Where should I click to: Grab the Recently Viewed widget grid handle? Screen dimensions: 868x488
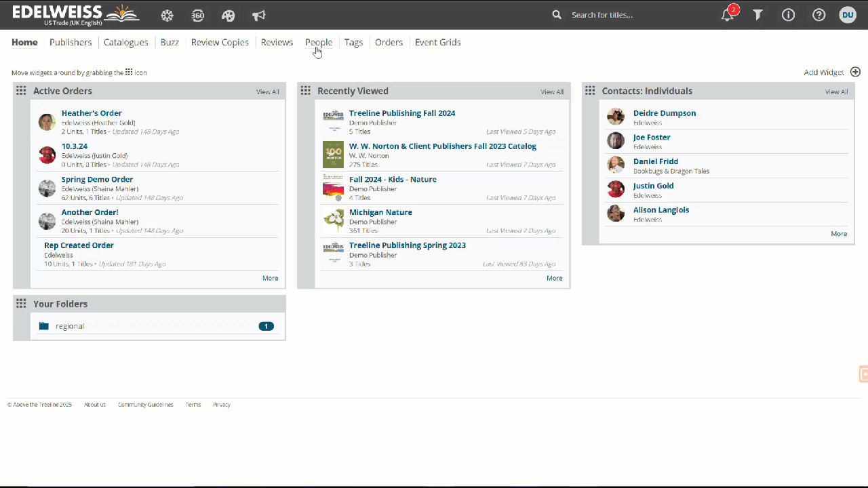[305, 91]
